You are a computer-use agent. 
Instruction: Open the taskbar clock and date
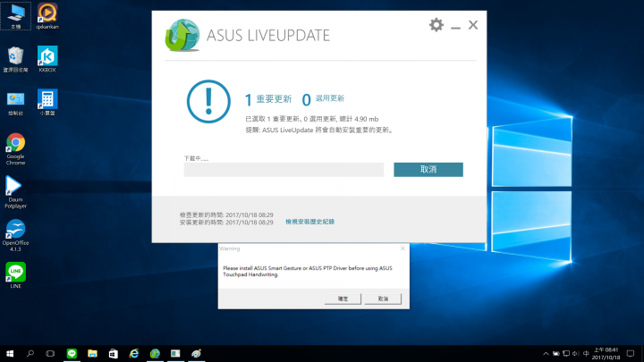(x=606, y=353)
